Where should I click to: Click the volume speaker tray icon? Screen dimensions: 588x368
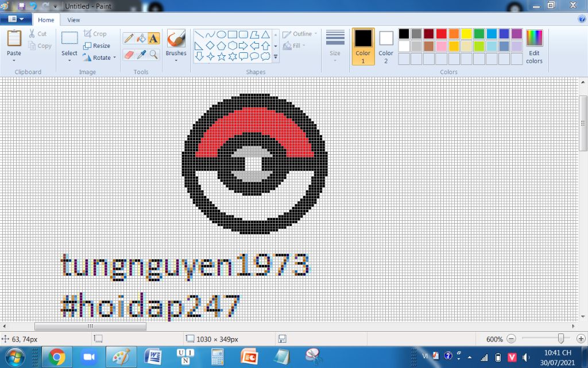pyautogui.click(x=526, y=357)
